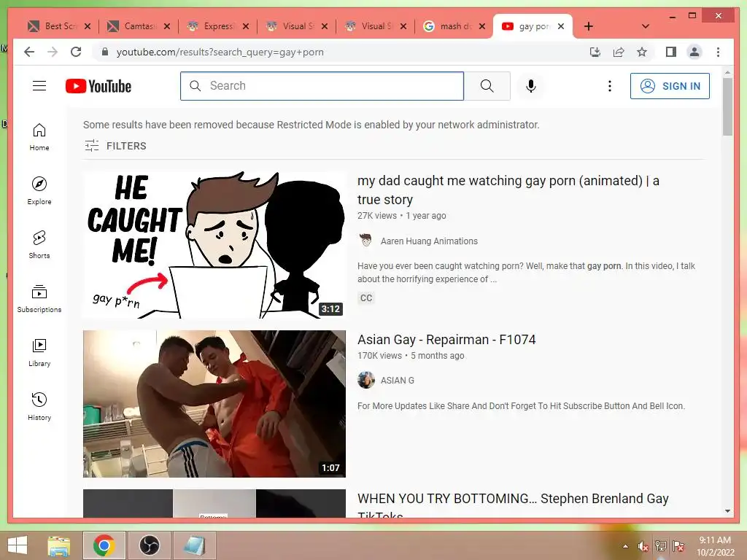Image resolution: width=747 pixels, height=560 pixels.
Task: Open Subscriptions in the sidebar
Action: [39, 298]
